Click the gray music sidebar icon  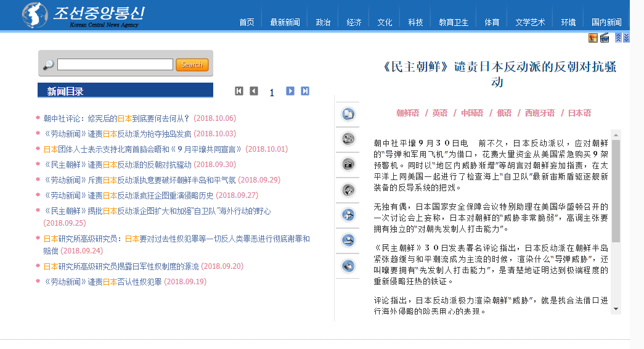348,190
